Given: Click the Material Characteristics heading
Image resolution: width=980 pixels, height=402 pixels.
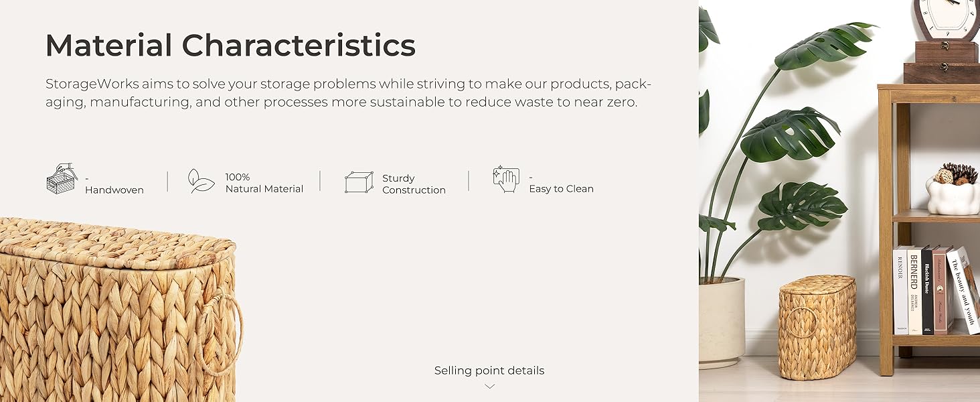Looking at the screenshot, I should pos(230,46).
